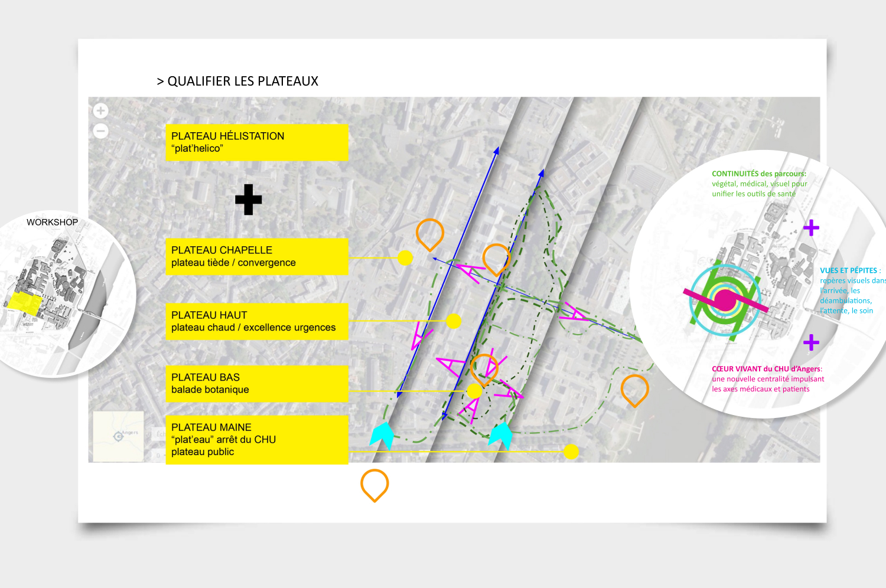Select the orange pin marker beside the river
Screen dimensions: 886x588
coord(635,390)
